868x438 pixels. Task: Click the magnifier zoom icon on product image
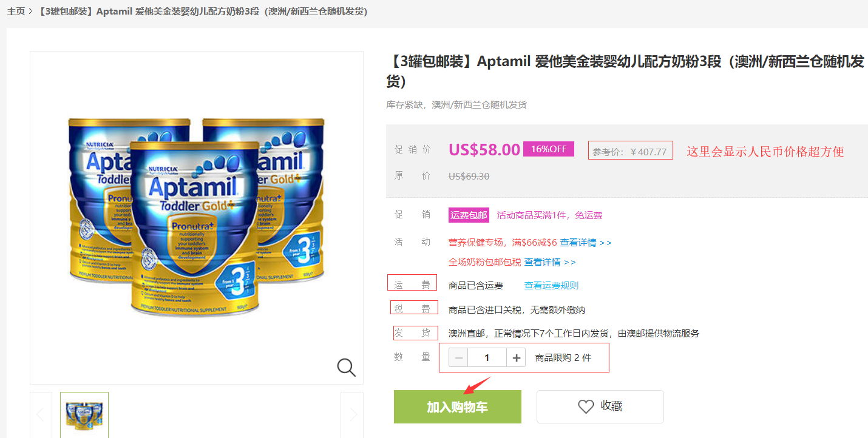click(x=346, y=367)
